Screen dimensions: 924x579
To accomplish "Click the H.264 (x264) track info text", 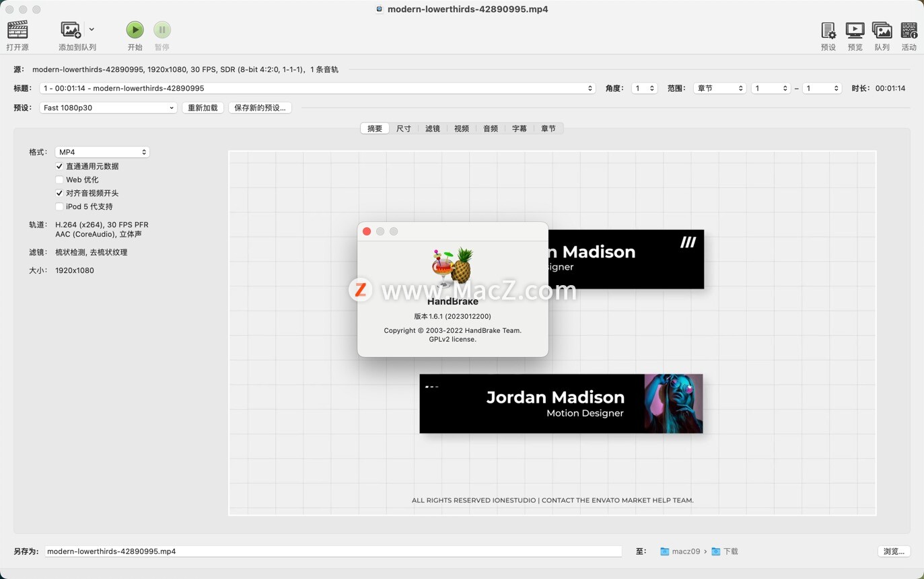I will [x=102, y=225].
